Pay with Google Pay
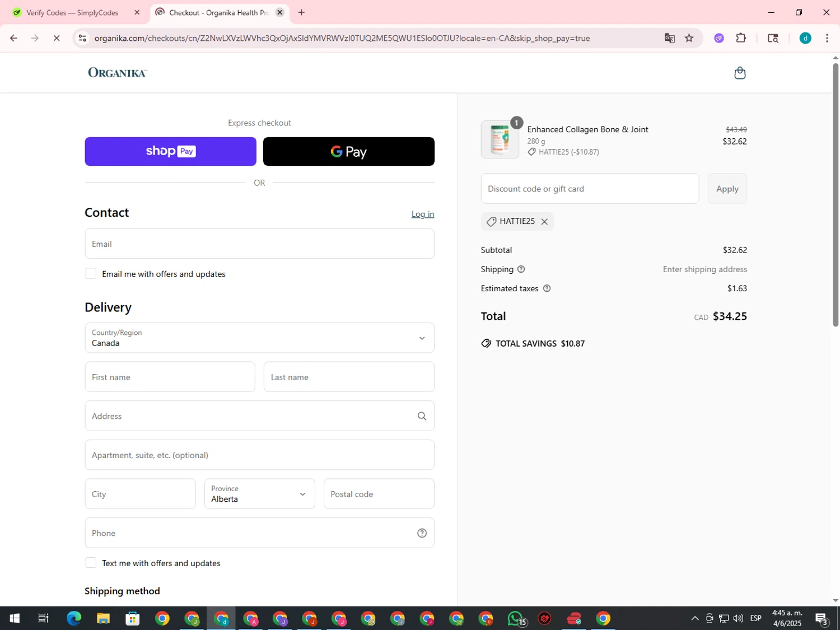The image size is (840, 630). click(348, 151)
